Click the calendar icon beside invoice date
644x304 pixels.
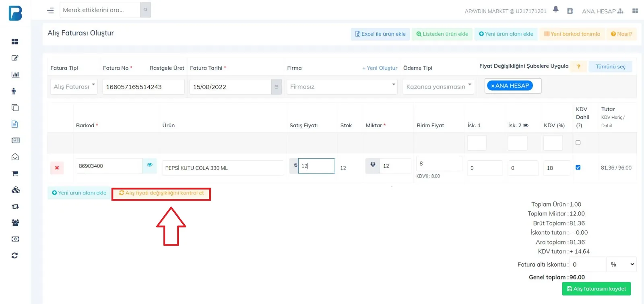tap(277, 87)
